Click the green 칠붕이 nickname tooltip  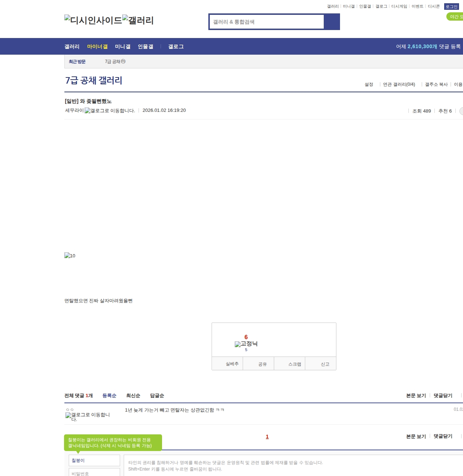tap(113, 443)
